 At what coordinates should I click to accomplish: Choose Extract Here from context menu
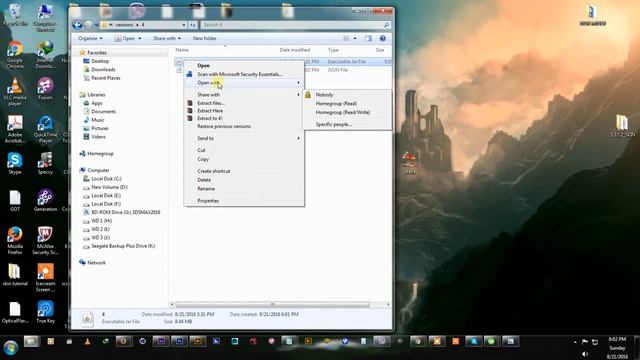pyautogui.click(x=210, y=111)
